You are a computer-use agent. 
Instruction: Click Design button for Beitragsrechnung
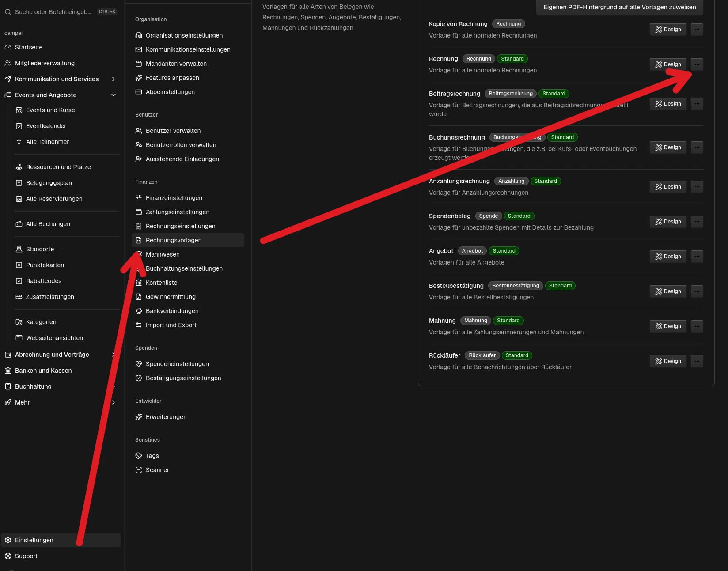click(668, 104)
